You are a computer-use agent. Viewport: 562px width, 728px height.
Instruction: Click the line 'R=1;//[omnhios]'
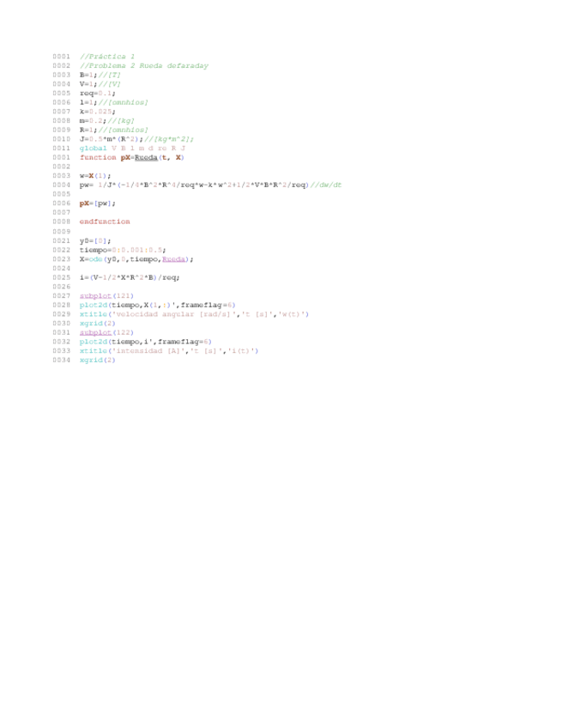(x=114, y=130)
